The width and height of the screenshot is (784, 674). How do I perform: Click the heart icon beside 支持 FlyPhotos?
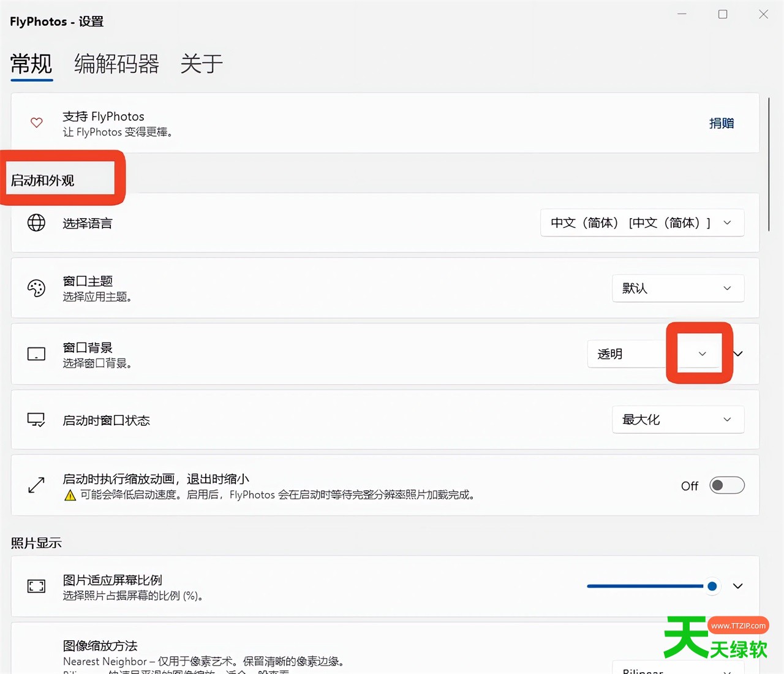point(37,123)
